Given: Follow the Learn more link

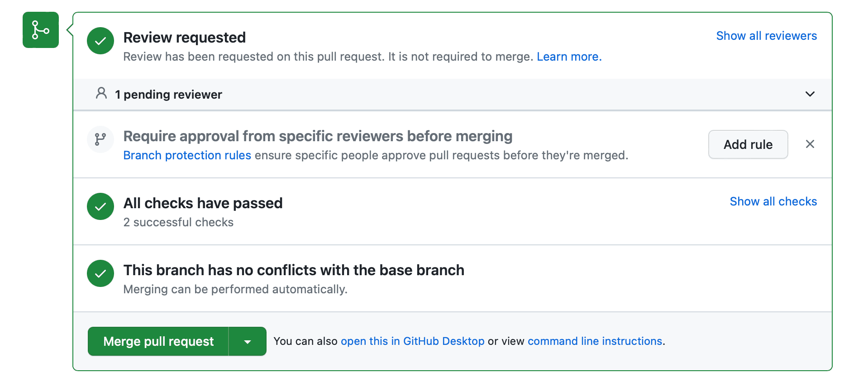Looking at the screenshot, I should click(x=569, y=57).
